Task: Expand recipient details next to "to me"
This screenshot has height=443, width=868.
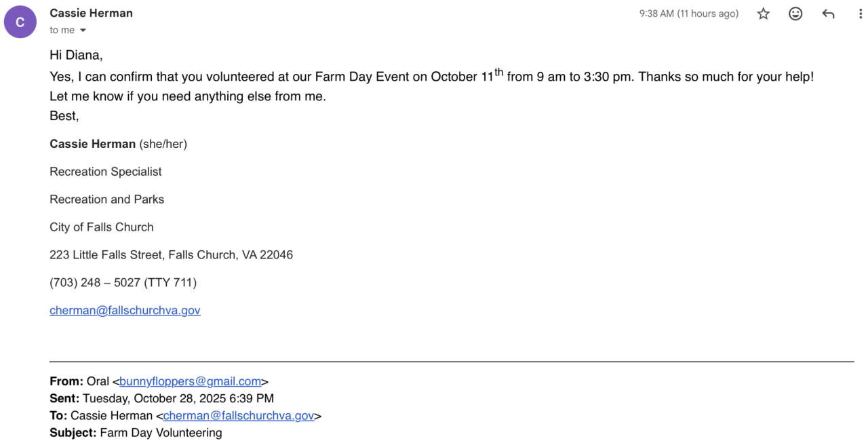Action: tap(83, 31)
